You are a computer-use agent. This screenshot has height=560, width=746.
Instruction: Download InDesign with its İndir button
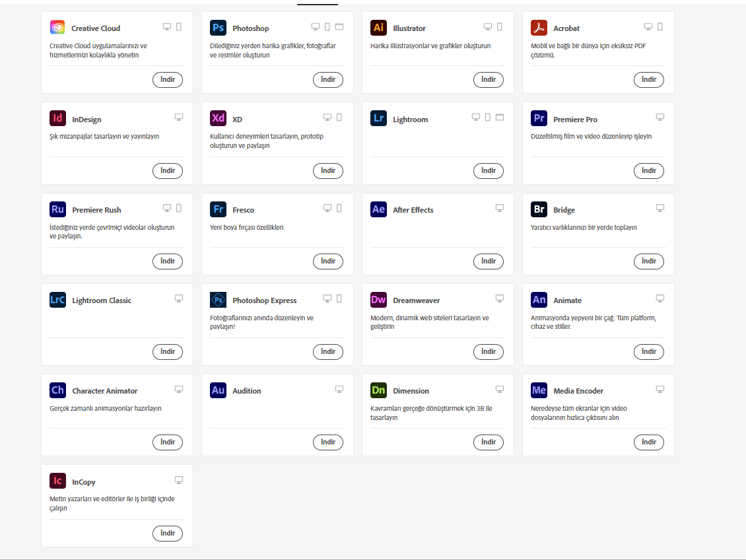click(x=168, y=170)
